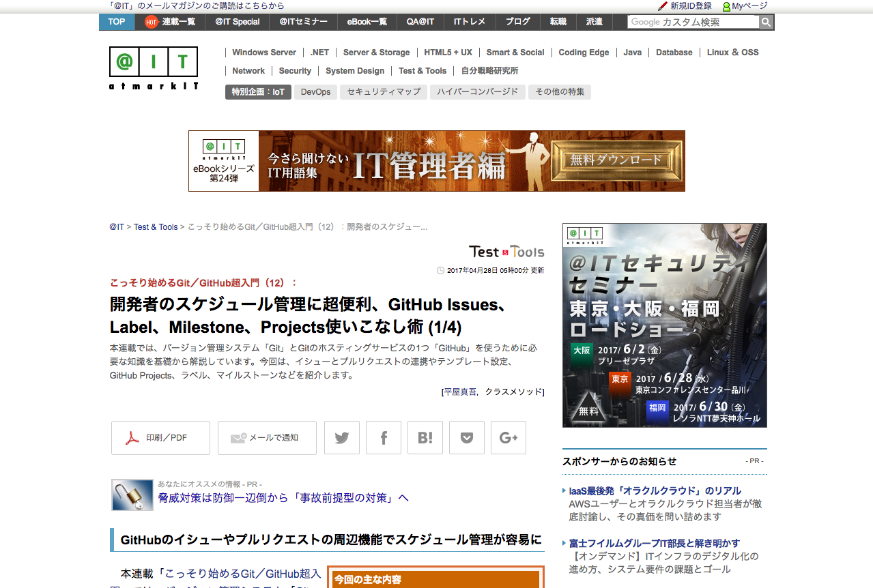Open the @IT atmarkIT logo
This screenshot has width=873, height=588.
(154, 68)
